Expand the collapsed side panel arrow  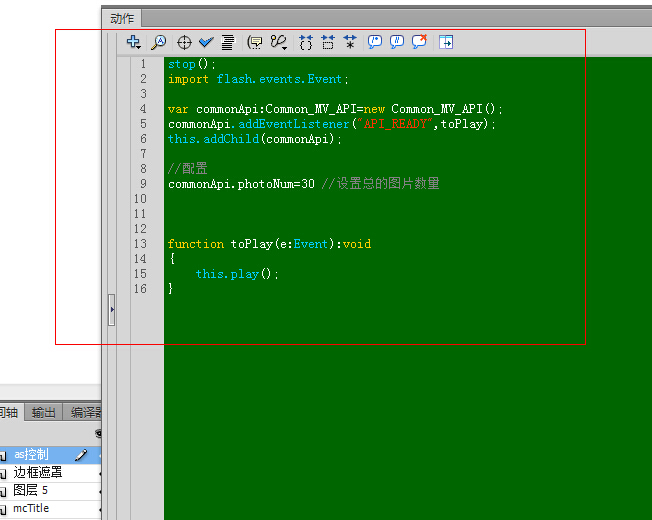click(111, 310)
